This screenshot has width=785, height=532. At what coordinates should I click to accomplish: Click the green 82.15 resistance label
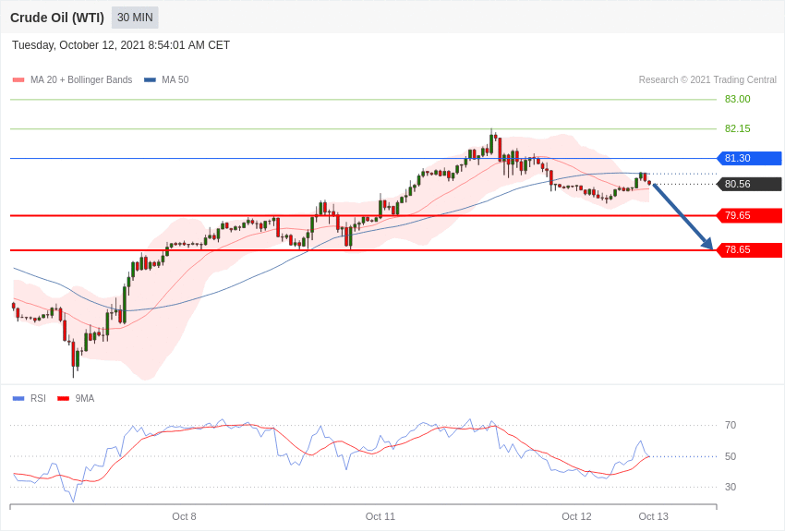tap(738, 128)
